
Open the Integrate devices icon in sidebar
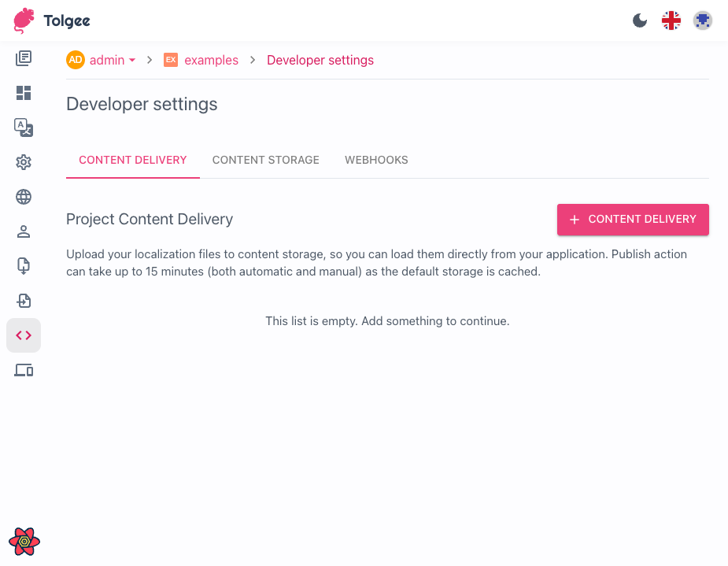[24, 370]
